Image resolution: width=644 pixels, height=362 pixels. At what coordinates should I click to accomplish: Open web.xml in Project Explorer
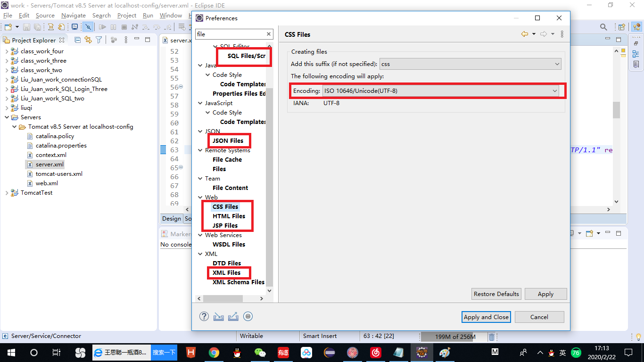(47, 183)
